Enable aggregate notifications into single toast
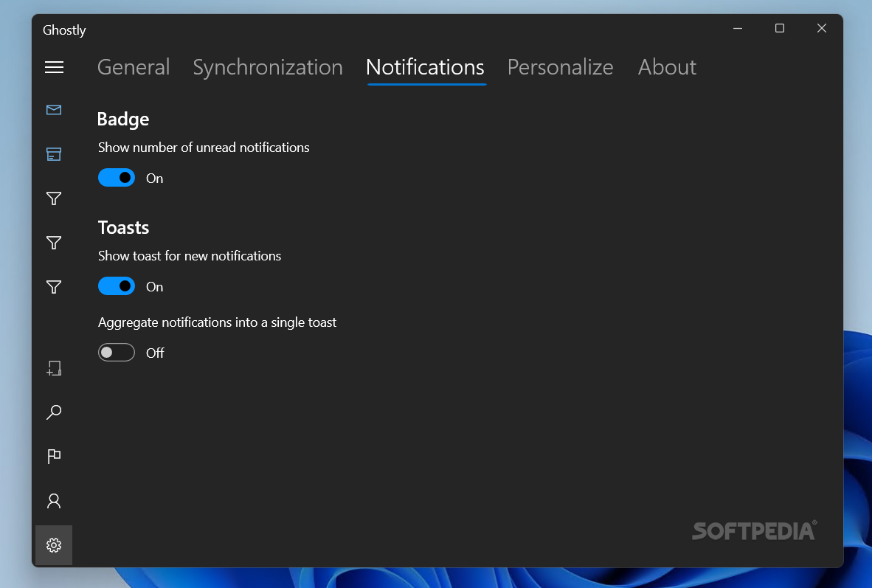Screen dimensions: 872x588 (x=117, y=352)
